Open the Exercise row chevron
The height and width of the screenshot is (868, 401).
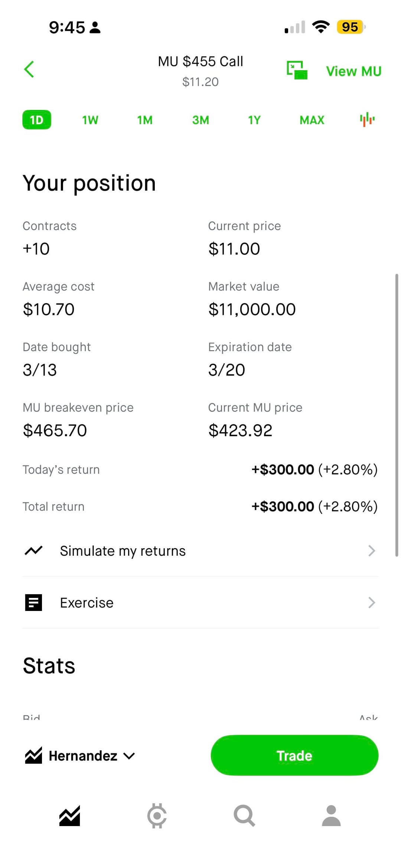[371, 602]
